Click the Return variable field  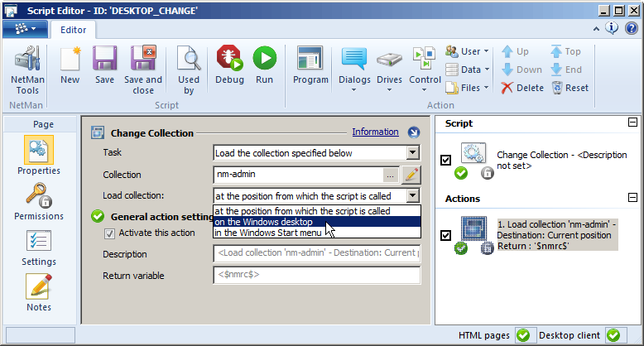(317, 275)
